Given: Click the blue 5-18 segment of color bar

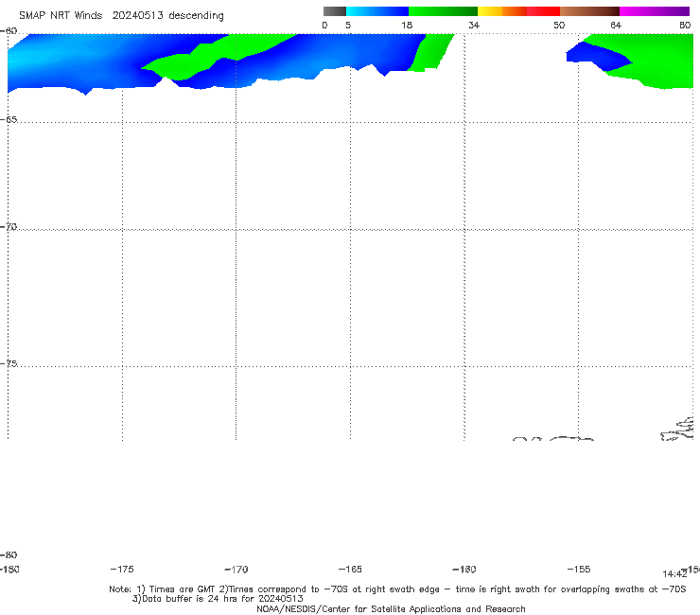Looking at the screenshot, I should tap(377, 11).
